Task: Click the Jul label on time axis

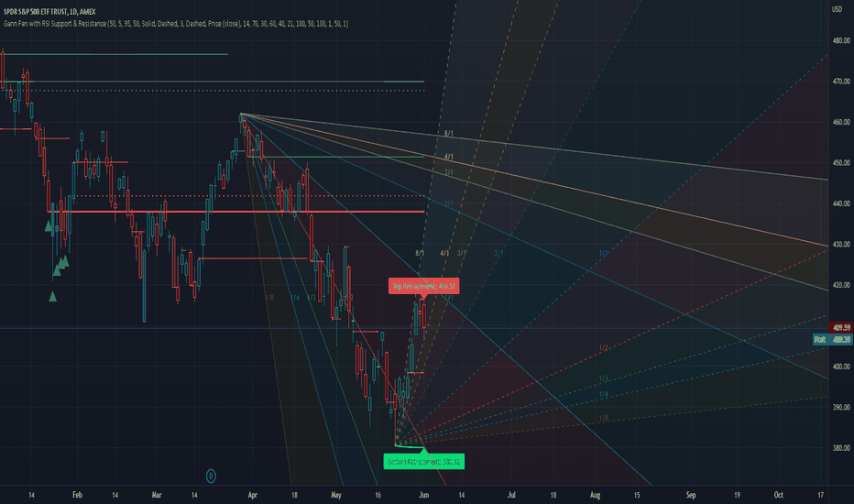Action: point(511,495)
